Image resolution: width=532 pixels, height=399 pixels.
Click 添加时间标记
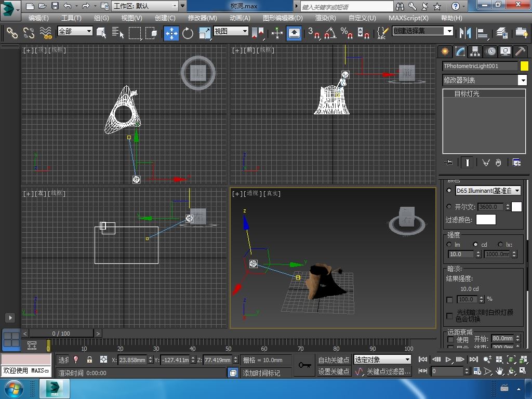tap(261, 373)
